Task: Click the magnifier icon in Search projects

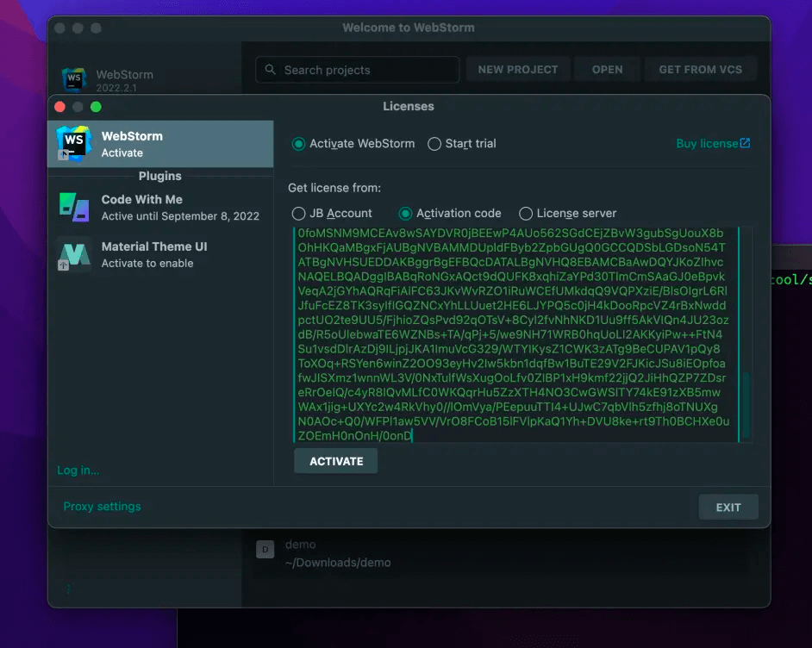Action: [271, 70]
